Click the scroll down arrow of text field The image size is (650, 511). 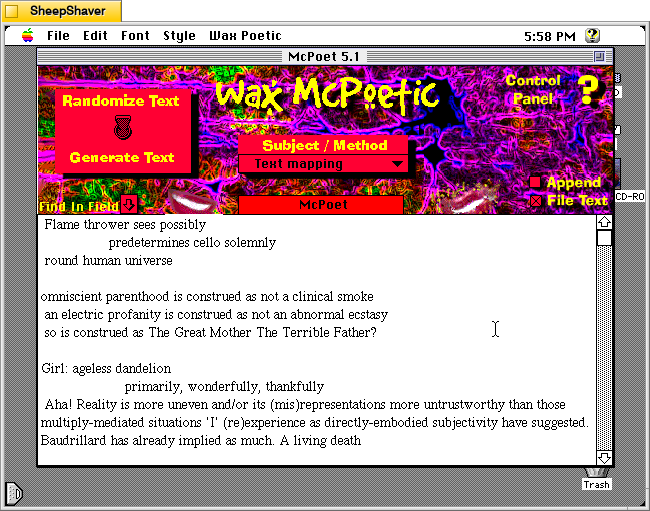tap(604, 458)
